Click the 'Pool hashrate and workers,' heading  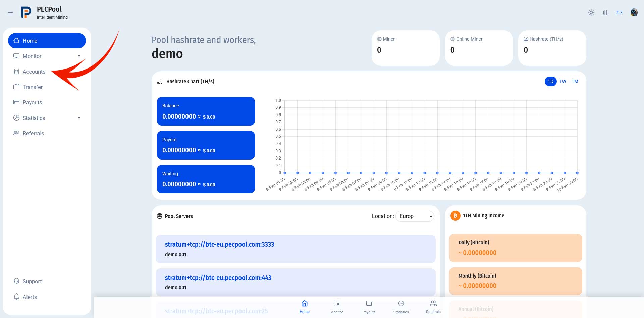pos(204,40)
